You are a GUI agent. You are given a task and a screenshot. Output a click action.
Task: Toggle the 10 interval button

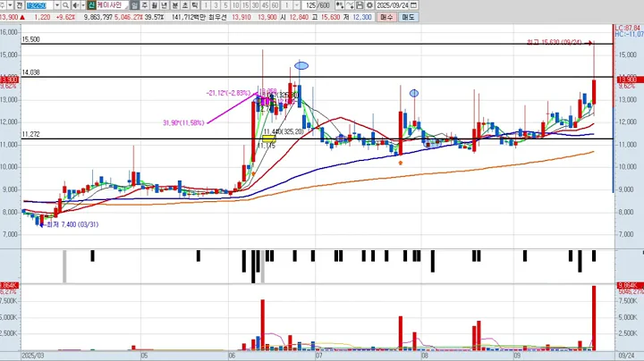[235, 5]
